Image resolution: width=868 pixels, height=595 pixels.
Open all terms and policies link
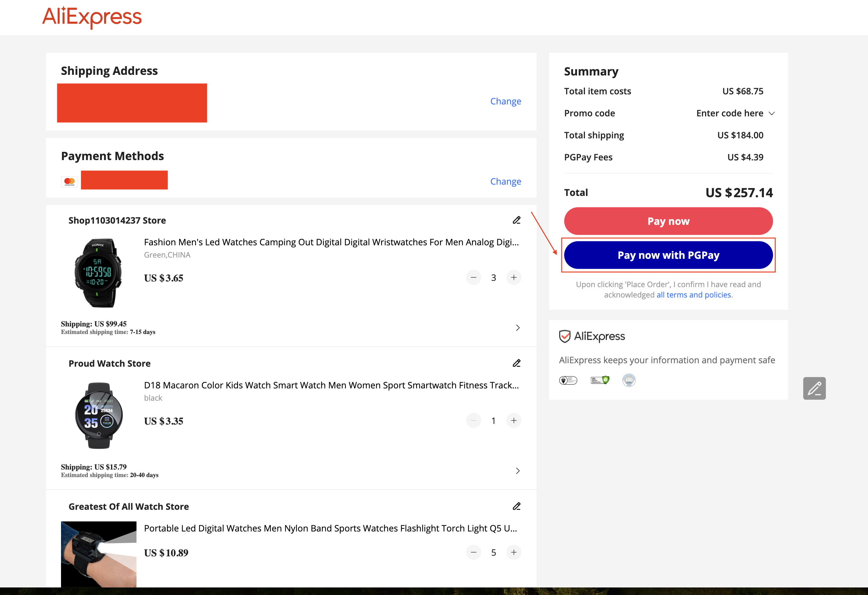pyautogui.click(x=693, y=295)
